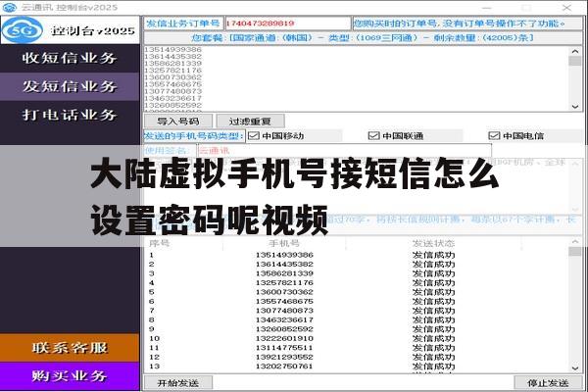
Task: Select table row with 13614435382
Action: [357, 265]
